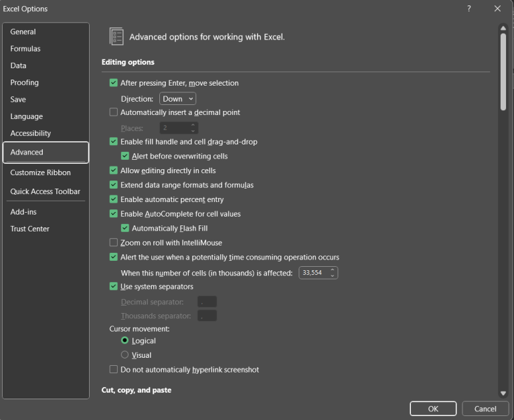Screen dimensions: 514x420
Task: Click the Places value field
Action: tap(175, 128)
